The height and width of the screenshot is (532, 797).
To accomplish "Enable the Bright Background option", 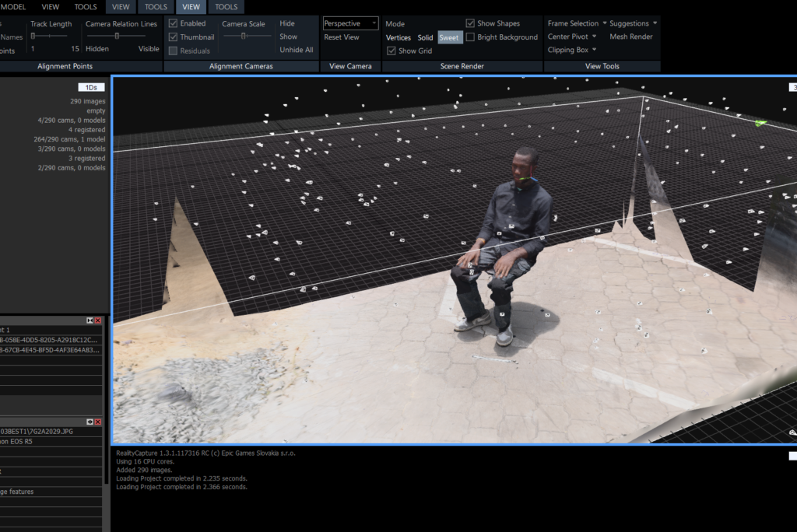I will pos(470,37).
